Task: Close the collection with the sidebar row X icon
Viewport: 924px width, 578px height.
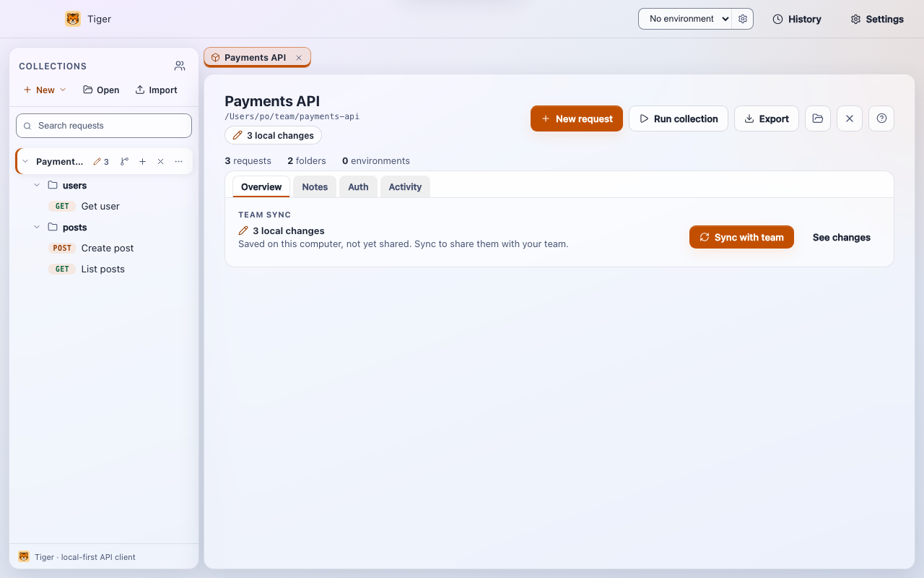Action: tap(160, 162)
